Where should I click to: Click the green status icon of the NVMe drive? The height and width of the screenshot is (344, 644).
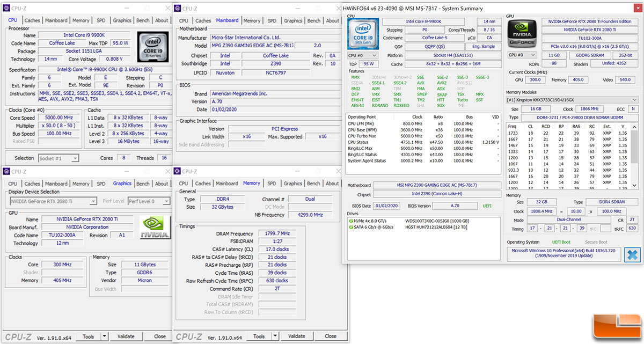[x=352, y=221]
